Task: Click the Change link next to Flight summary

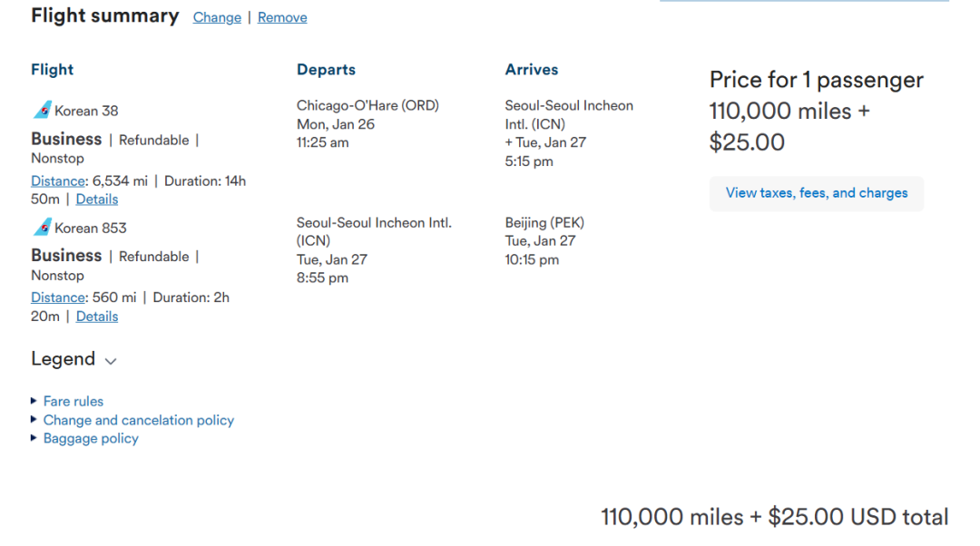Action: pos(217,17)
